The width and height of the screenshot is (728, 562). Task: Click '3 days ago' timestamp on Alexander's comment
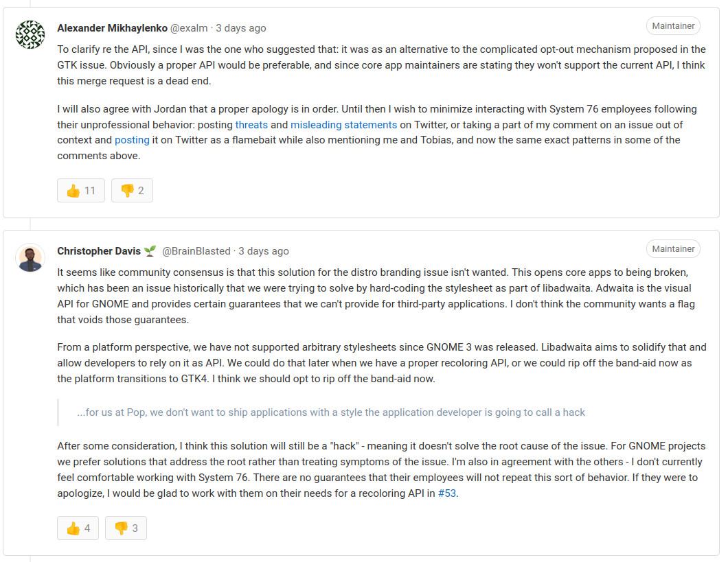(241, 28)
